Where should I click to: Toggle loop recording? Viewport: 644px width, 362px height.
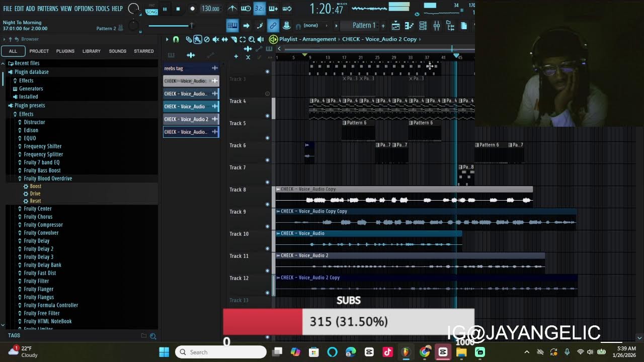pos(287,9)
